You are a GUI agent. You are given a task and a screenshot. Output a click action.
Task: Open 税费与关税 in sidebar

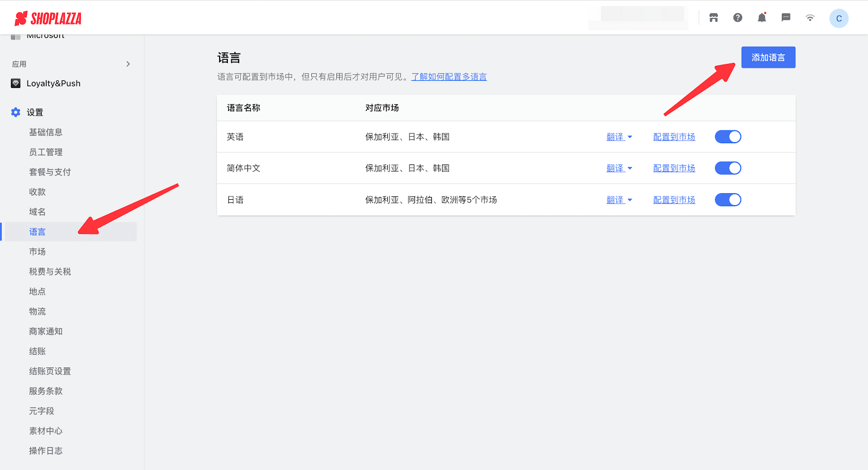tap(50, 271)
